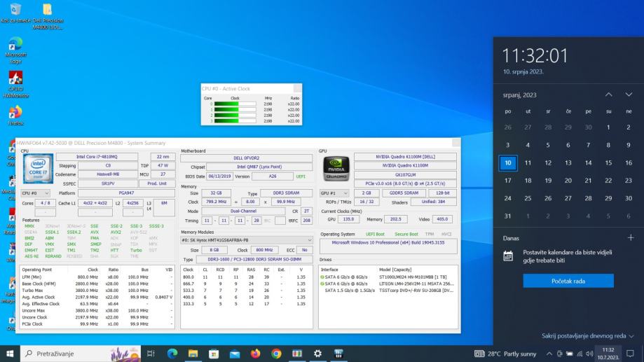Open Settings gear in the taskbar
Screen dimensions: 644x362
tap(318, 354)
